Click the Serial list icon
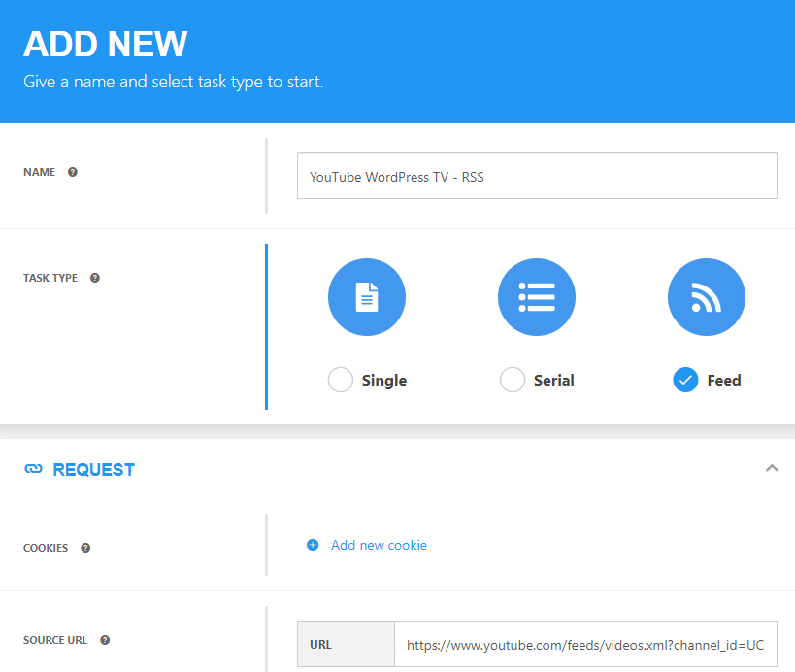 (536, 297)
